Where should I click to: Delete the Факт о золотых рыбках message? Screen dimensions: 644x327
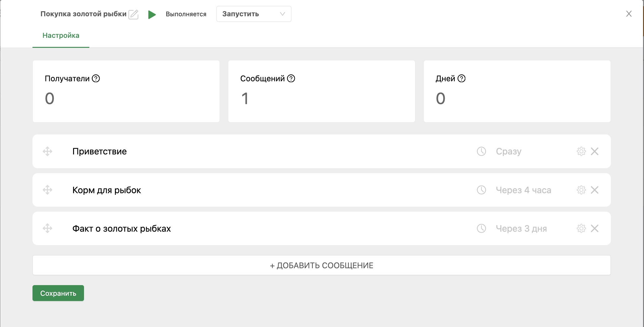[x=595, y=228]
